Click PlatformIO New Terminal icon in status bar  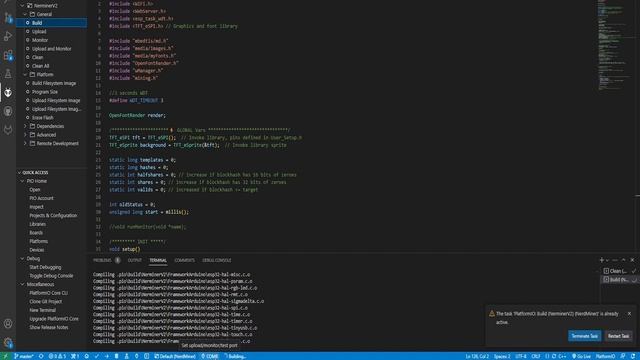pyautogui.click(x=147, y=356)
